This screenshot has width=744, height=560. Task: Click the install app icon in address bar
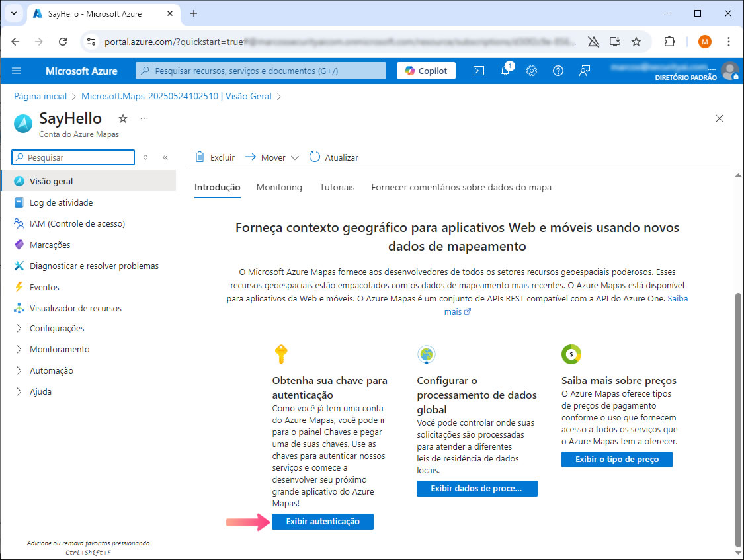[615, 42]
